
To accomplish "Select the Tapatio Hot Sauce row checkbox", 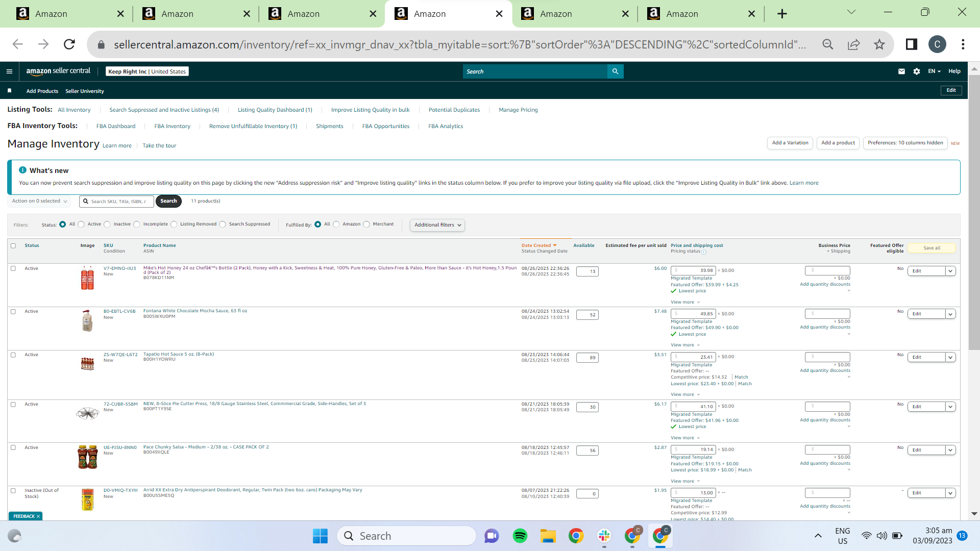I will click(13, 355).
